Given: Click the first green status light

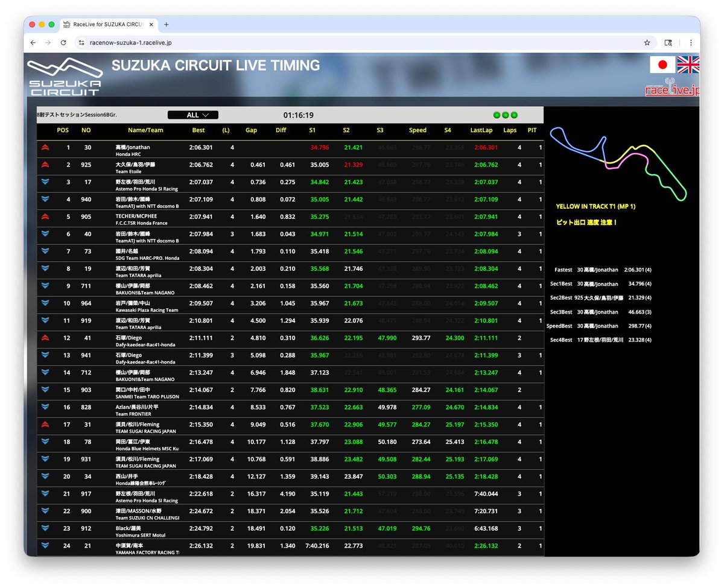Looking at the screenshot, I should pos(497,115).
